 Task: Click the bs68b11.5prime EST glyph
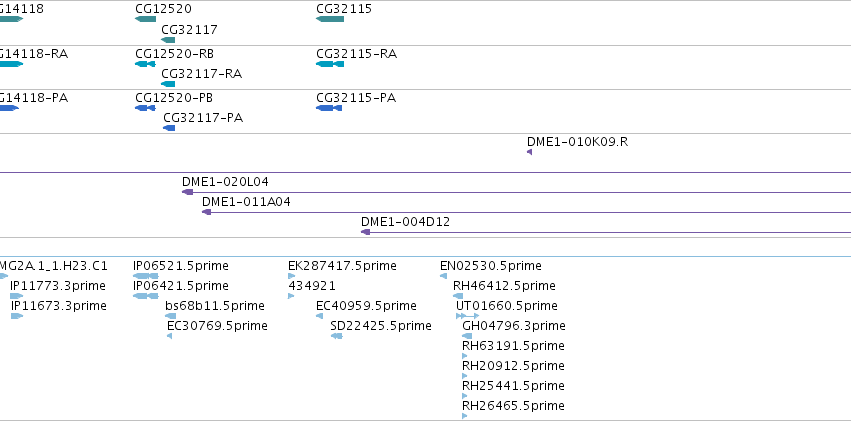point(170,316)
